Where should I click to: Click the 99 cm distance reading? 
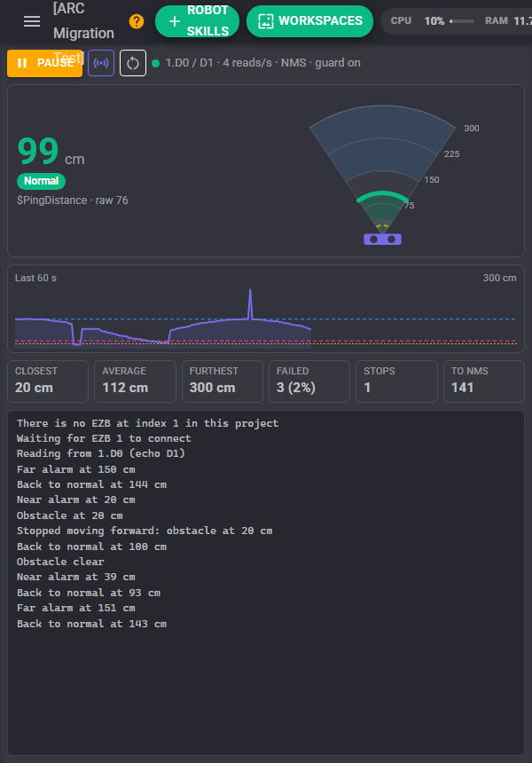coord(51,152)
